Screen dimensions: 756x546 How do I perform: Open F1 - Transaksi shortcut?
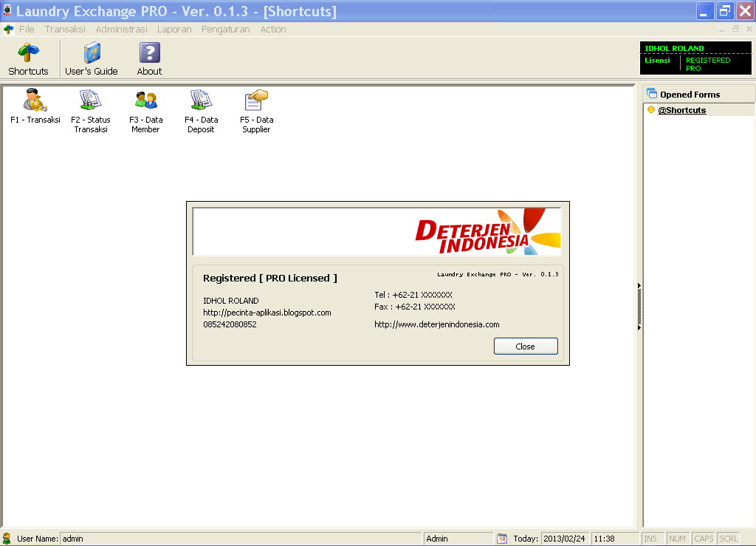(35, 106)
